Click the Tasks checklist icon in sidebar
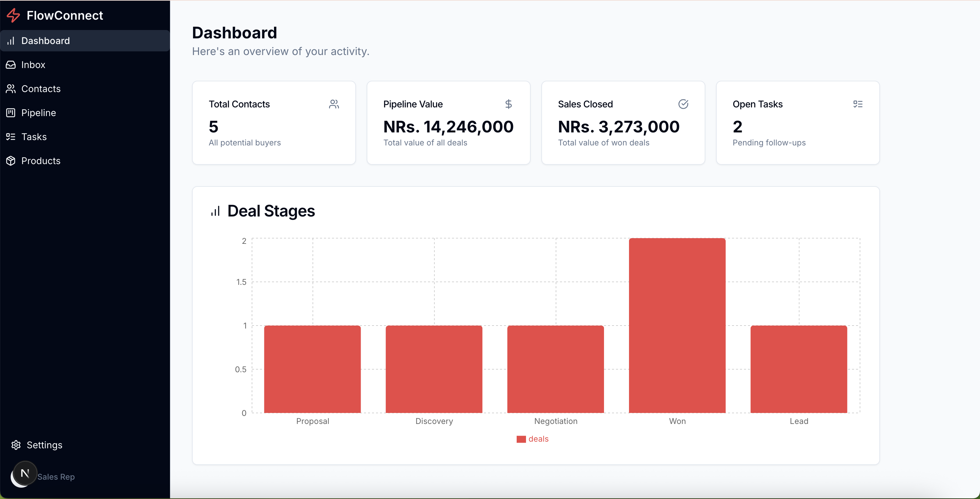 [11, 137]
